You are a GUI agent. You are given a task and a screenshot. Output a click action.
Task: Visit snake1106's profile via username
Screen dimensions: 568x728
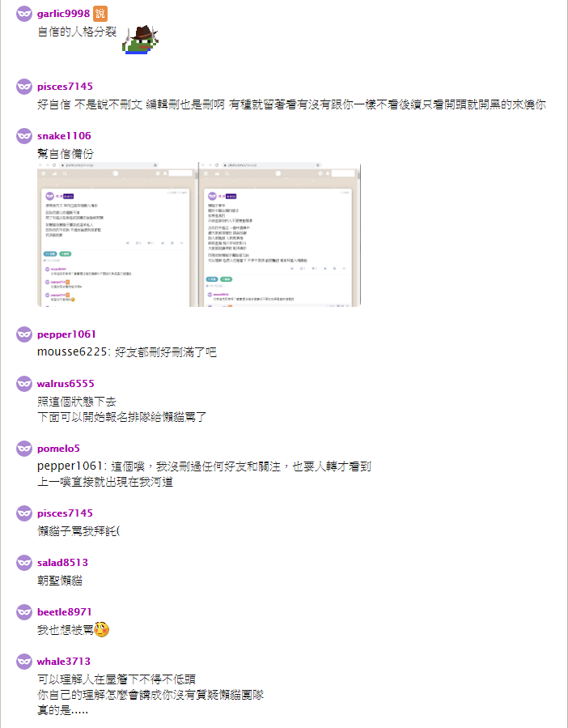click(64, 135)
